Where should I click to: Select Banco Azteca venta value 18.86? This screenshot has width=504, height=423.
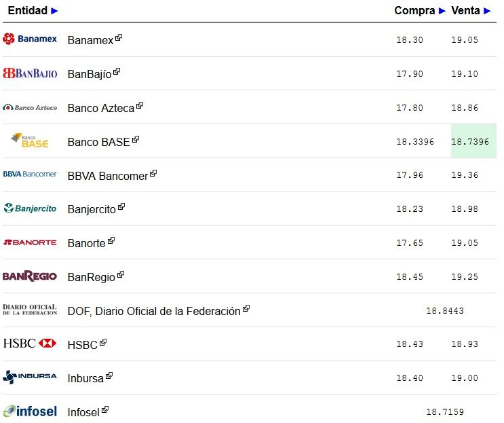click(x=465, y=108)
